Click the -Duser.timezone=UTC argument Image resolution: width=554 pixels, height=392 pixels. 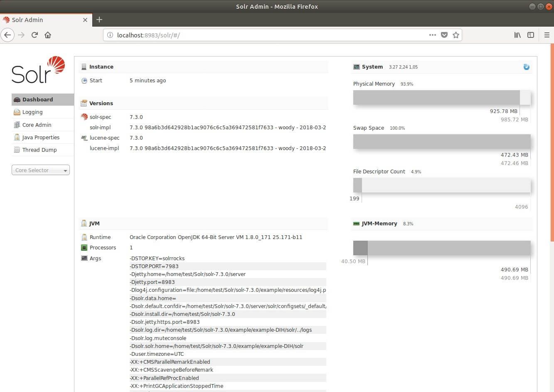point(157,354)
